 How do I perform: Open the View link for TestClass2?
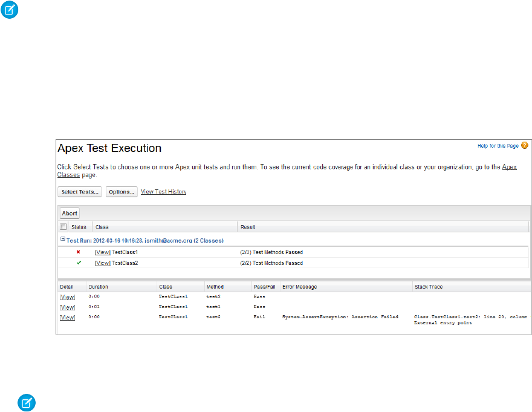pos(102,263)
